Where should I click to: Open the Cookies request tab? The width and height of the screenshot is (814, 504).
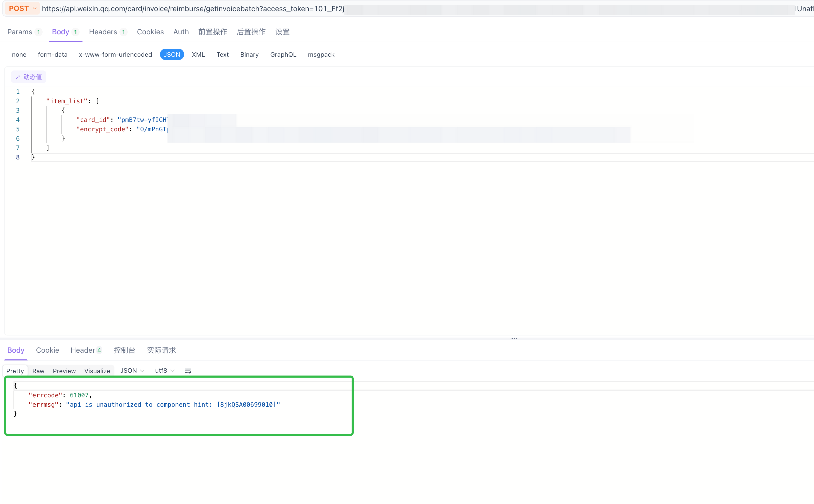(x=150, y=32)
